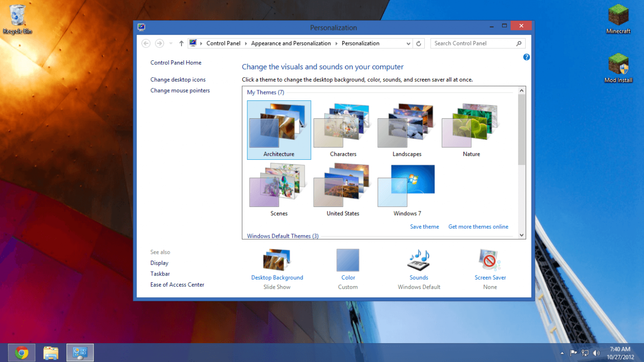Viewport: 644px width, 362px height.
Task: Open Ease of Access Center
Action: click(177, 285)
